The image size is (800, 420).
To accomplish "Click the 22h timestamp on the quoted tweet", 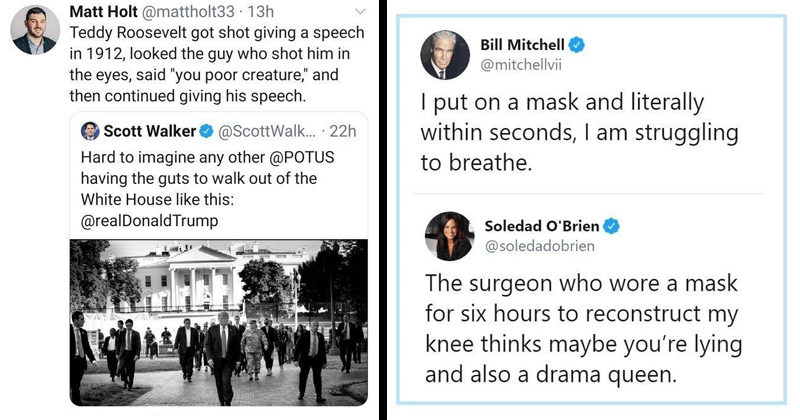I will 341,131.
